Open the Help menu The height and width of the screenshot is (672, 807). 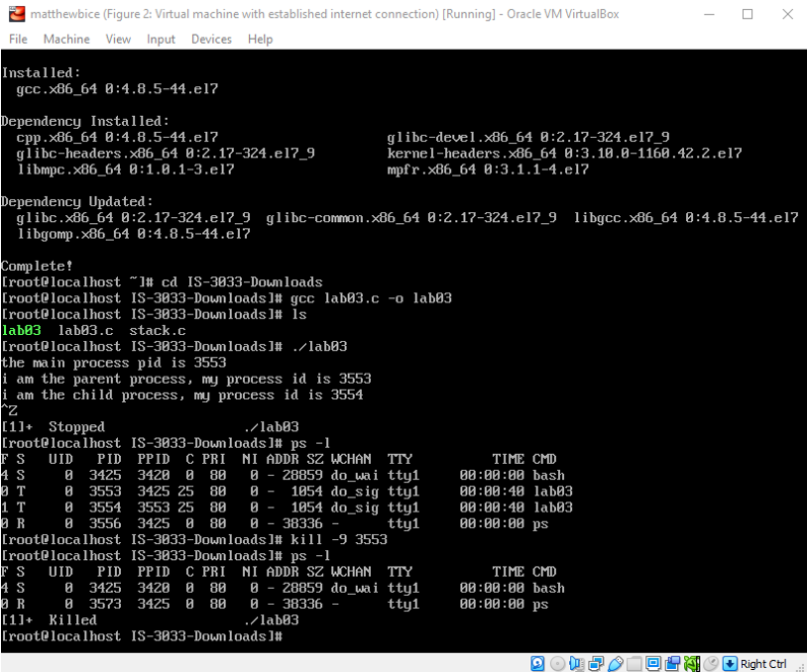(261, 39)
